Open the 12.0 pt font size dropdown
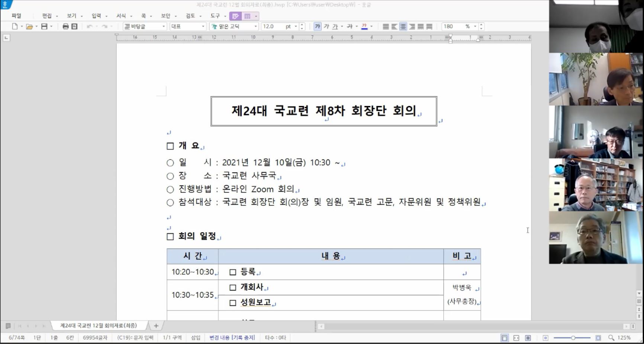This screenshot has width=644, height=344. click(296, 26)
